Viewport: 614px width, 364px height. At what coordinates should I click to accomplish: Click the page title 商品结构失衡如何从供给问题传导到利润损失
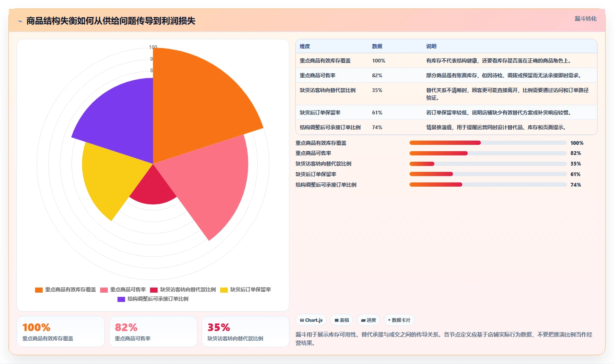tap(111, 21)
